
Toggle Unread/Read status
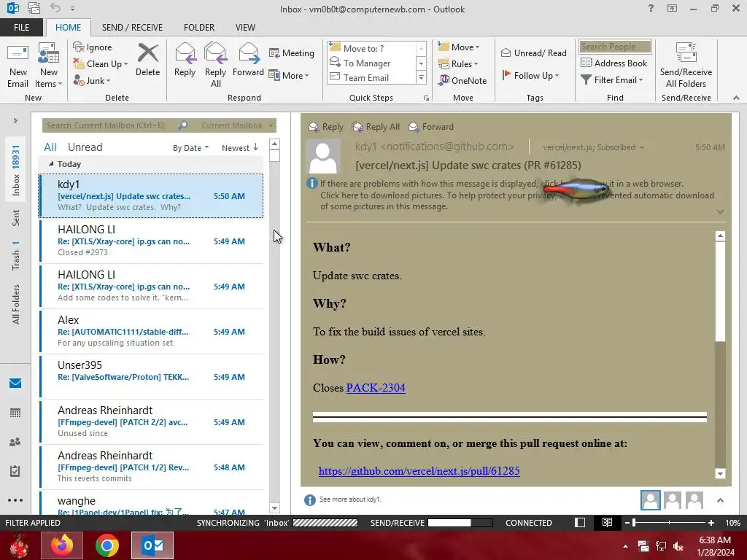533,52
